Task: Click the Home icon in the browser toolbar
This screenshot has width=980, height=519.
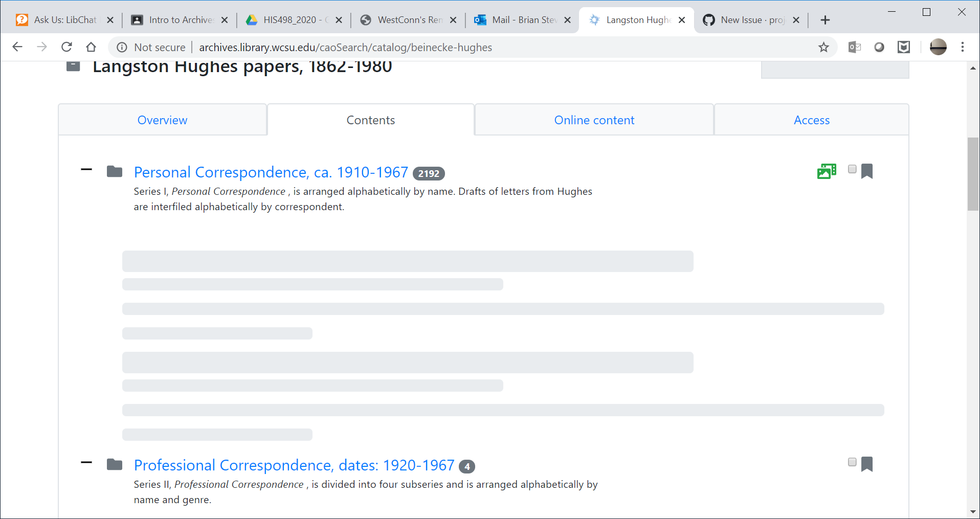Action: [91, 47]
